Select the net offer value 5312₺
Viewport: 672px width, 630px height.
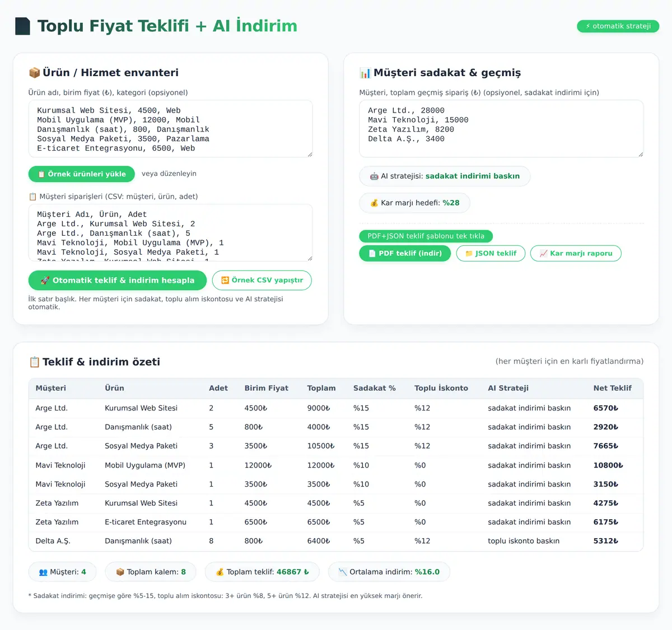click(x=606, y=541)
